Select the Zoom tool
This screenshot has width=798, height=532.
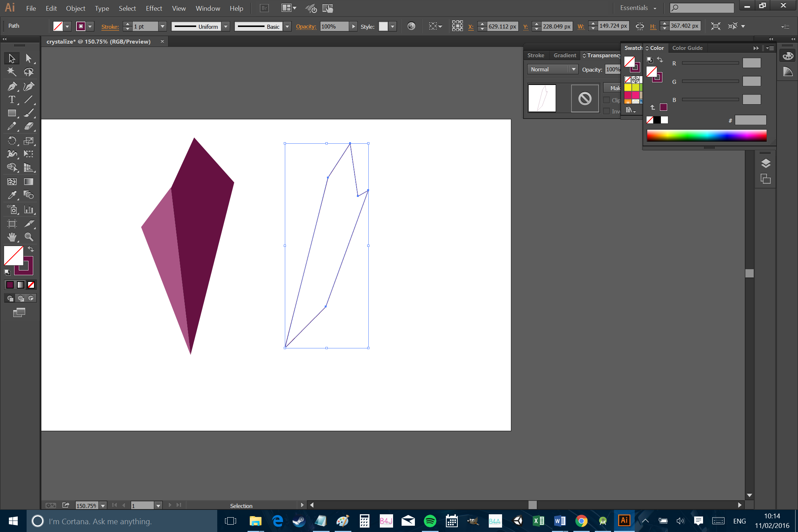pos(29,237)
